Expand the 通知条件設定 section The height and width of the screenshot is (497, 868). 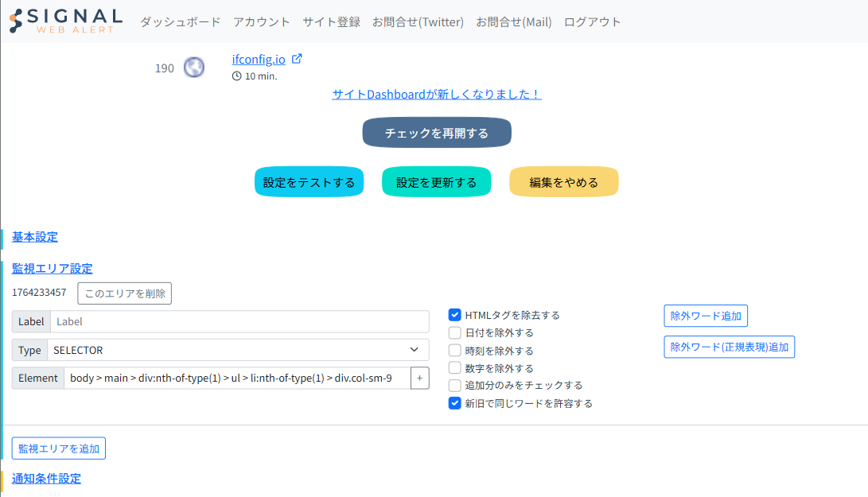(46, 479)
